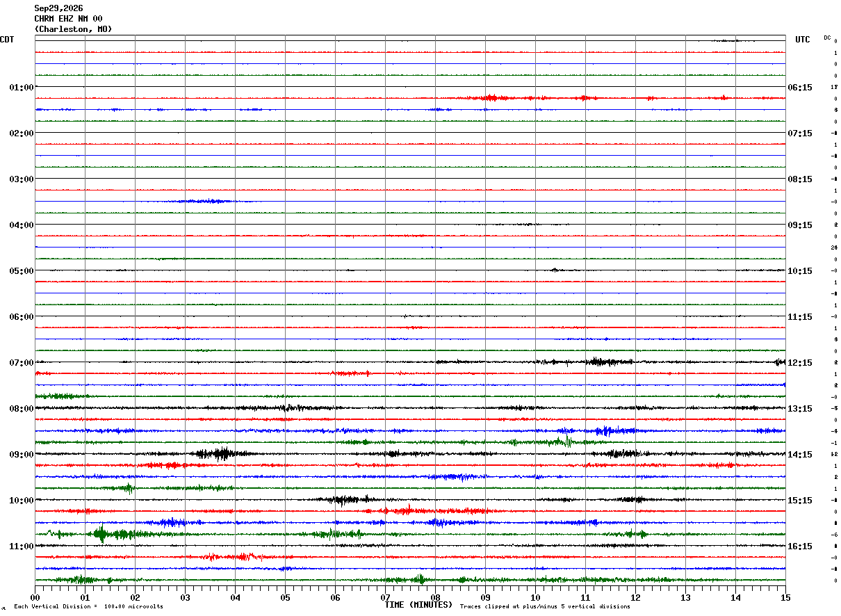Click the TIME (MINUTES) axis label

tap(418, 605)
